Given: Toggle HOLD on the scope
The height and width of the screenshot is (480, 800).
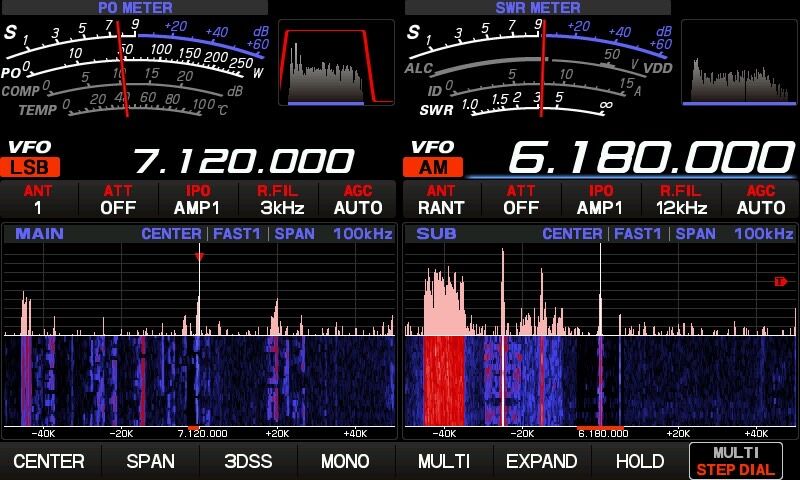Looking at the screenshot, I should pos(640,461).
